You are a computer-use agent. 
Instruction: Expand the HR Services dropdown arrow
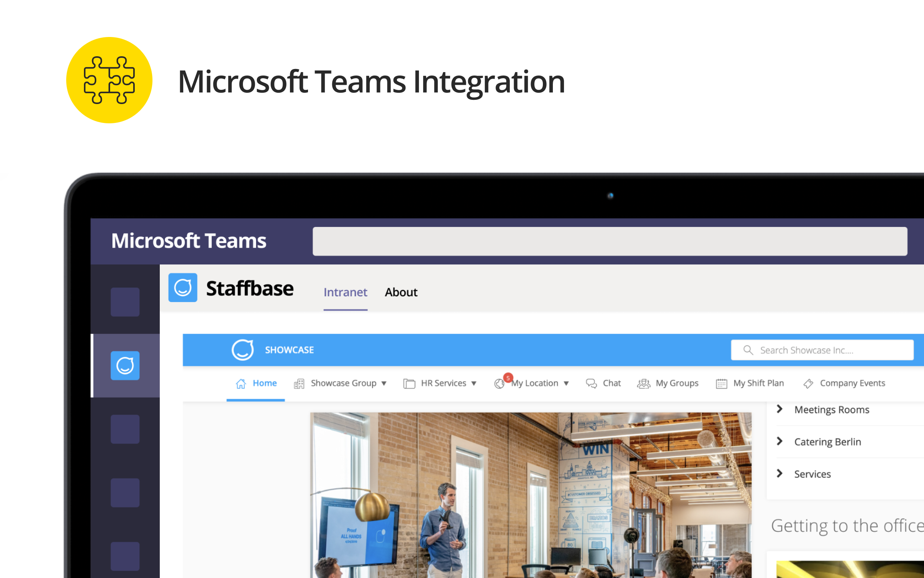474,384
